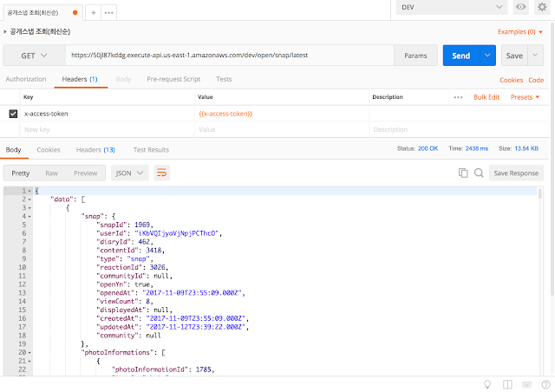This screenshot has height=392, width=555.
Task: Toggle the orange line wrap icon
Action: pyautogui.click(x=161, y=173)
